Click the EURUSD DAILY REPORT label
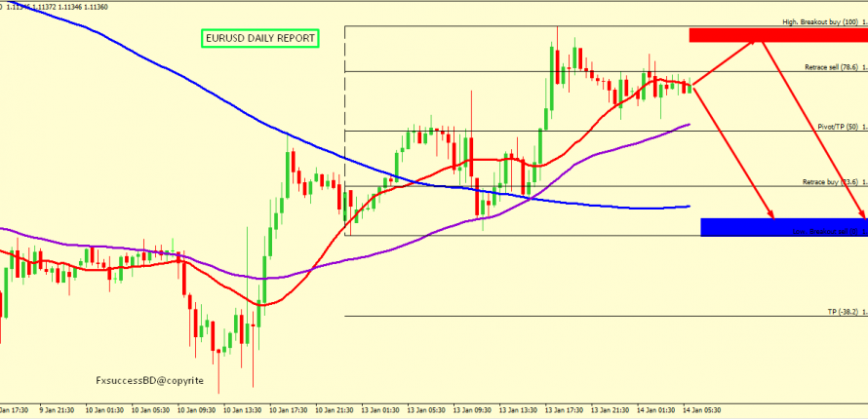The height and width of the screenshot is (419, 868). (259, 39)
